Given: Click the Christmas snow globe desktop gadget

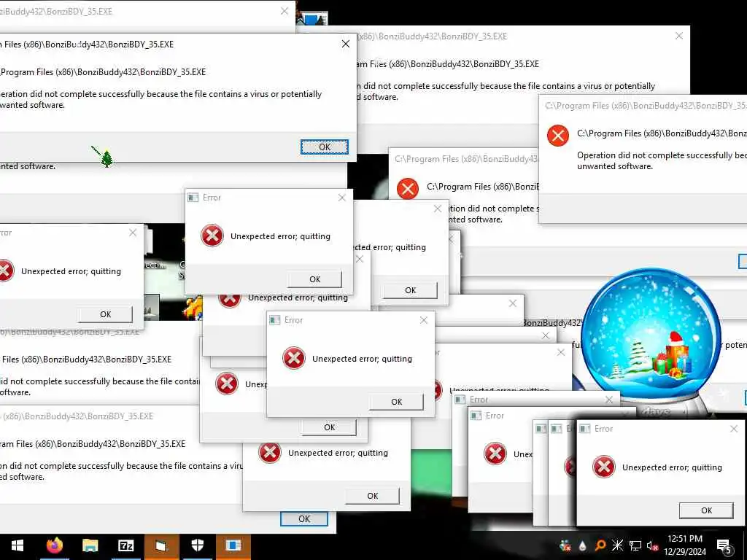Looking at the screenshot, I should tap(651, 335).
